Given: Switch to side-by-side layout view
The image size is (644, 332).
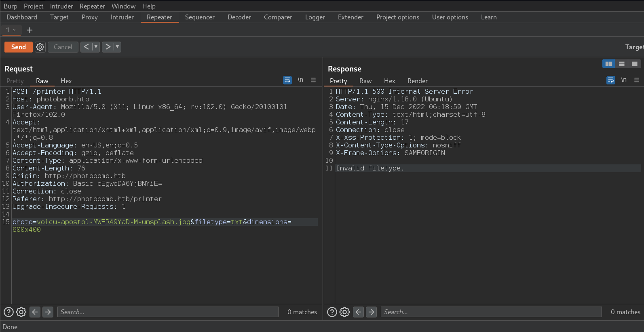Looking at the screenshot, I should [x=608, y=64].
